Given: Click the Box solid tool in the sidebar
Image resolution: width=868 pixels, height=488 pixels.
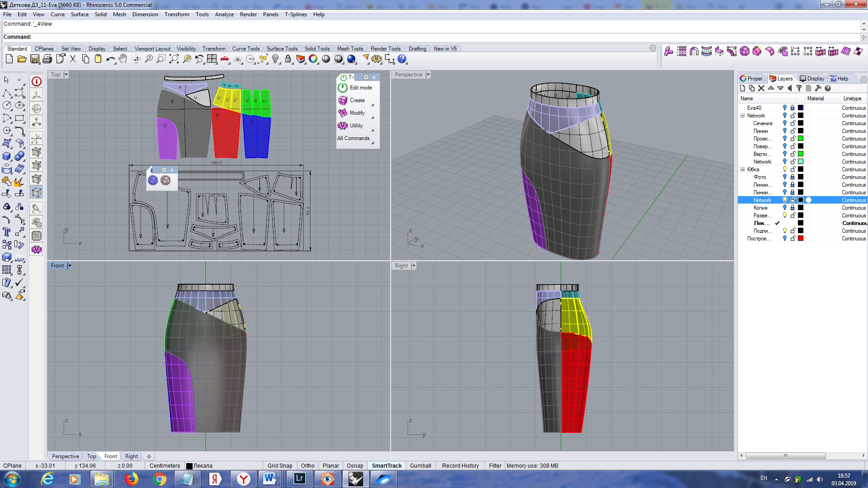Looking at the screenshot, I should click(x=7, y=156).
